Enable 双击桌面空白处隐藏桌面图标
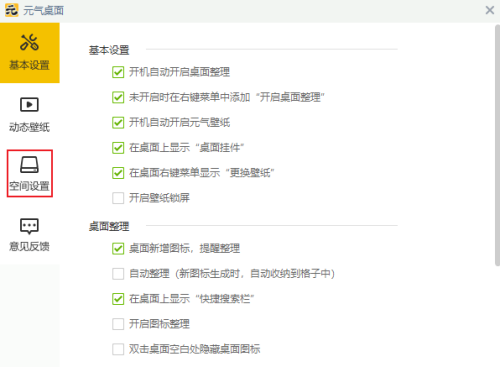Screen dimensions: 500x367 [118, 349]
